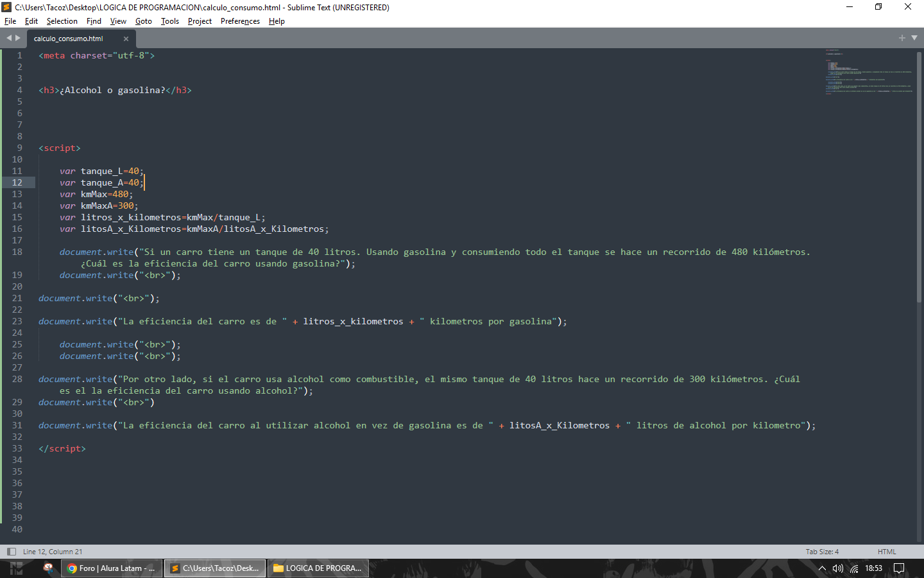Open the volume control in system tray
Viewport: 924px width, 578px height.
(x=838, y=568)
